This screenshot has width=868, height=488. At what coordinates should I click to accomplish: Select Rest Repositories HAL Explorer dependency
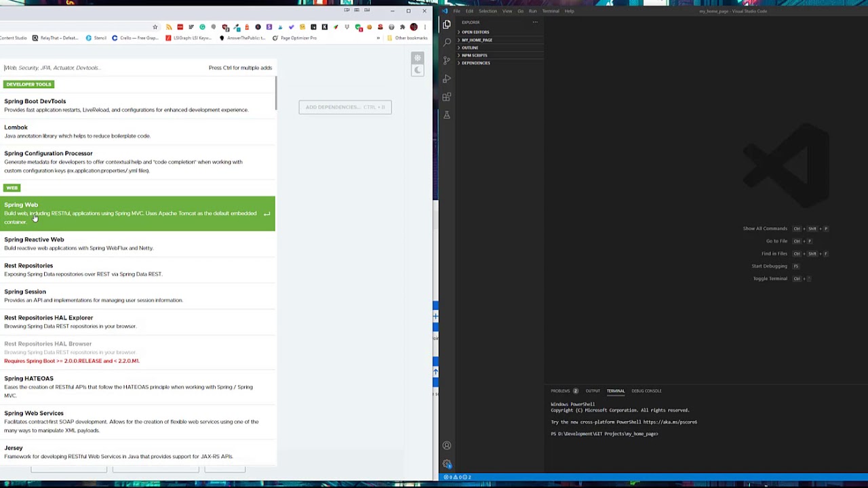click(x=138, y=322)
